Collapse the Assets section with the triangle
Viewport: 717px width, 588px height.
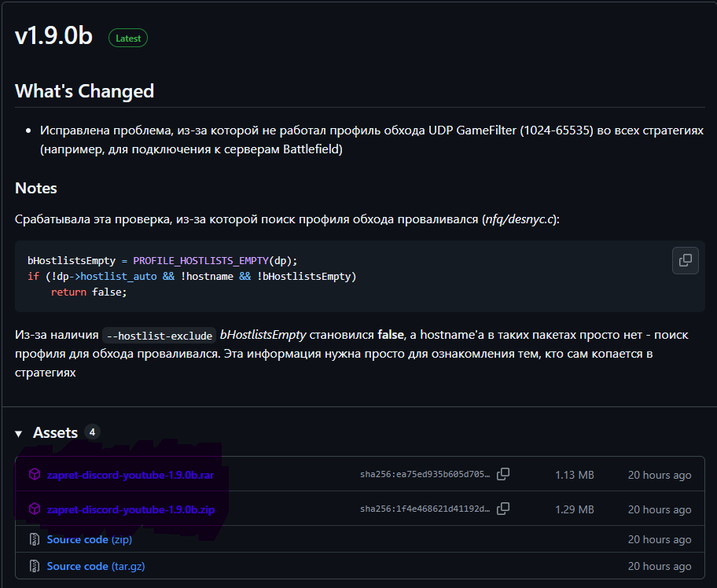[x=19, y=433]
